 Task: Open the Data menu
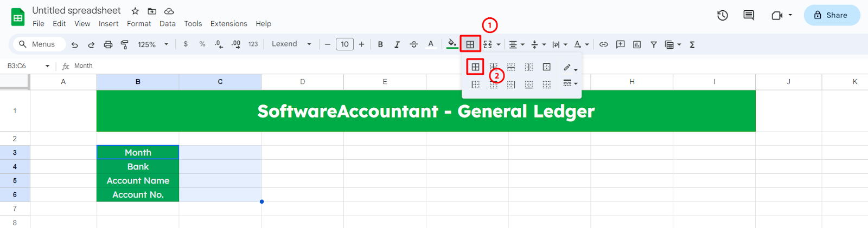(x=168, y=24)
